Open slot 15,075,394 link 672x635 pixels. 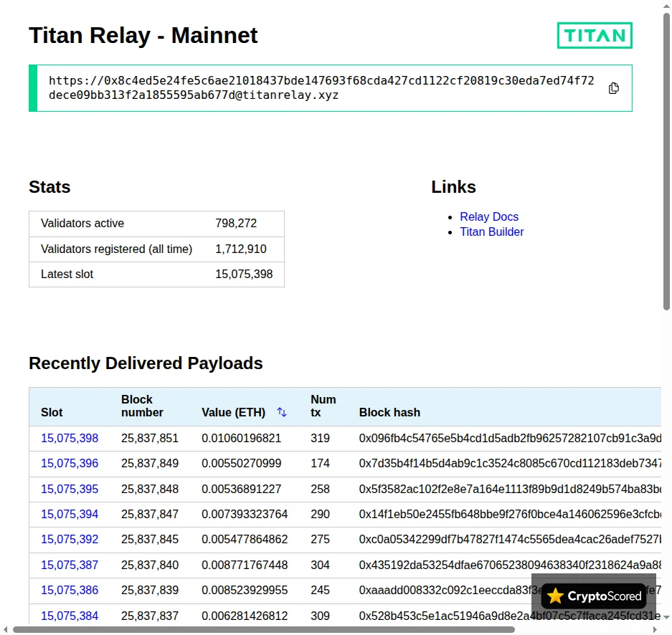pyautogui.click(x=70, y=514)
